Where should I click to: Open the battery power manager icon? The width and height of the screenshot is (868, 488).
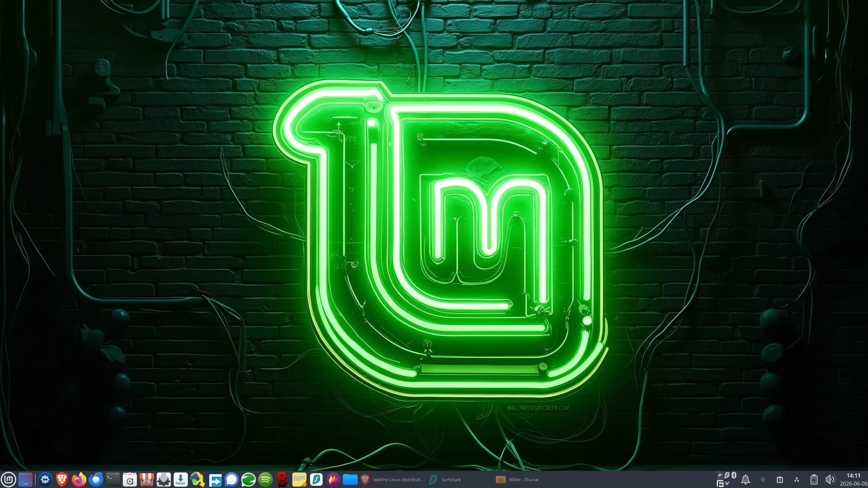pos(814,479)
